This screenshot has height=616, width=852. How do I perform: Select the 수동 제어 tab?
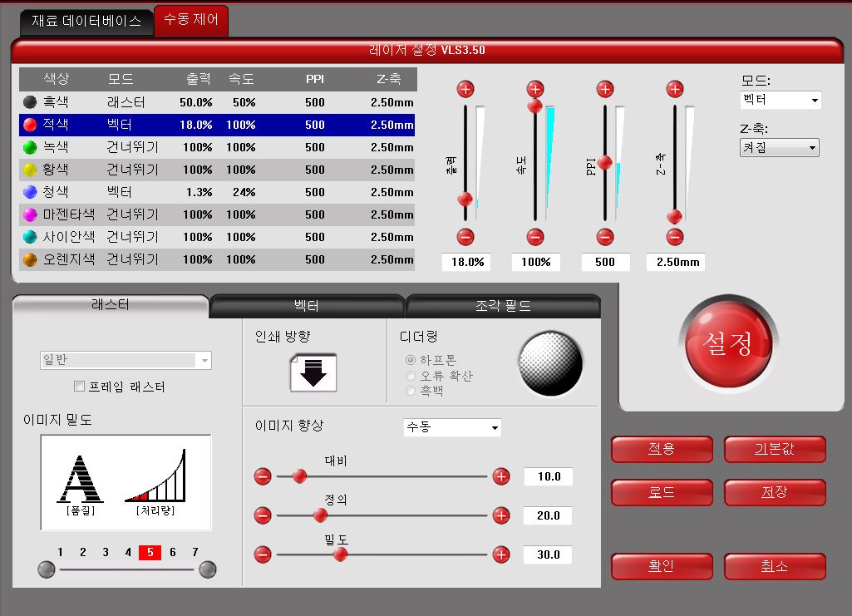coord(191,20)
